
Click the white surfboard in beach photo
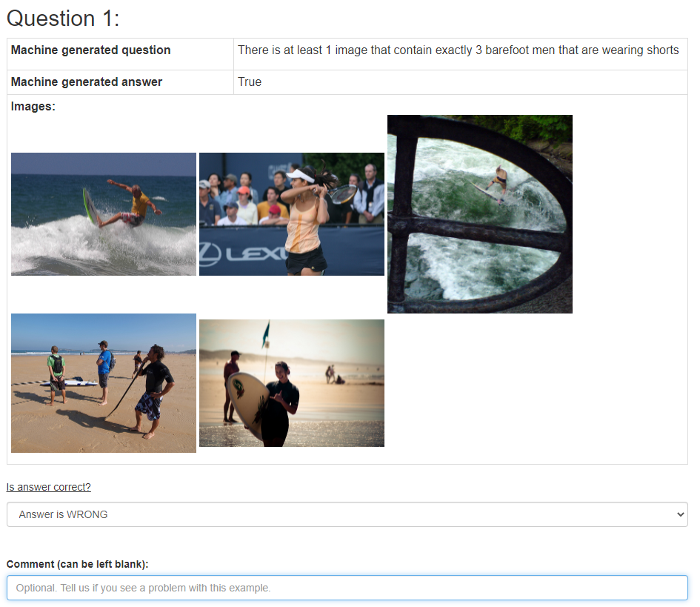tap(79, 382)
